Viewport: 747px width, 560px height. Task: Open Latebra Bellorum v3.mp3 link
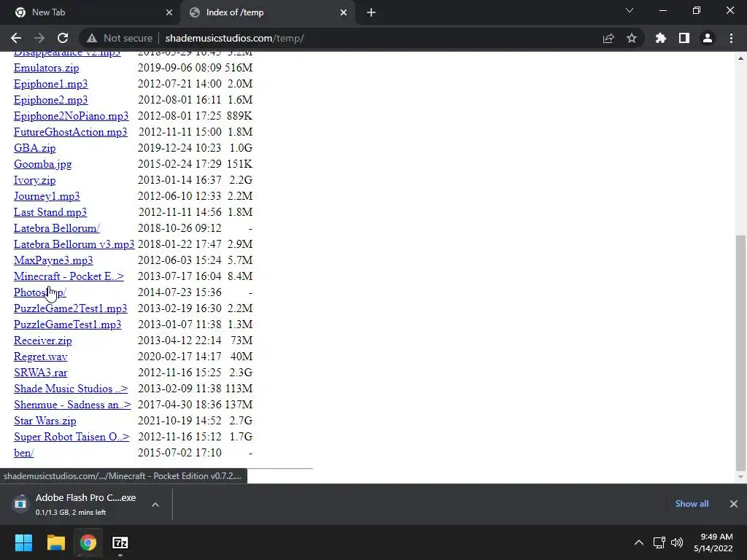coord(74,244)
